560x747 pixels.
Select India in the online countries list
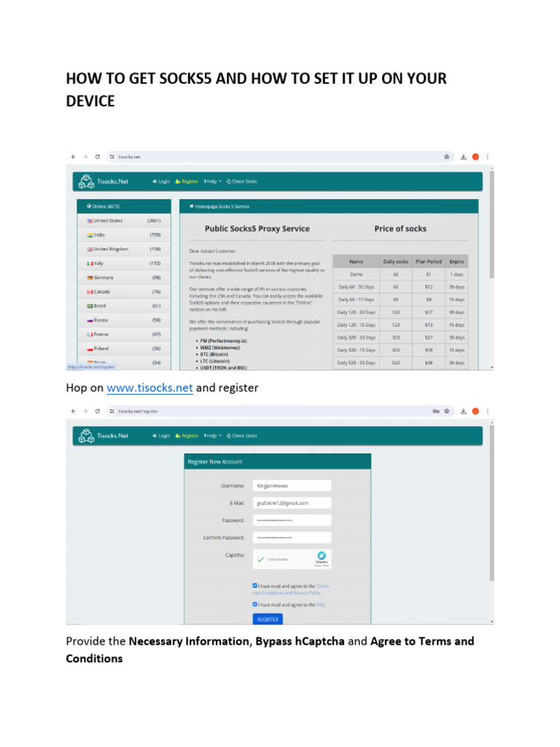(x=124, y=235)
